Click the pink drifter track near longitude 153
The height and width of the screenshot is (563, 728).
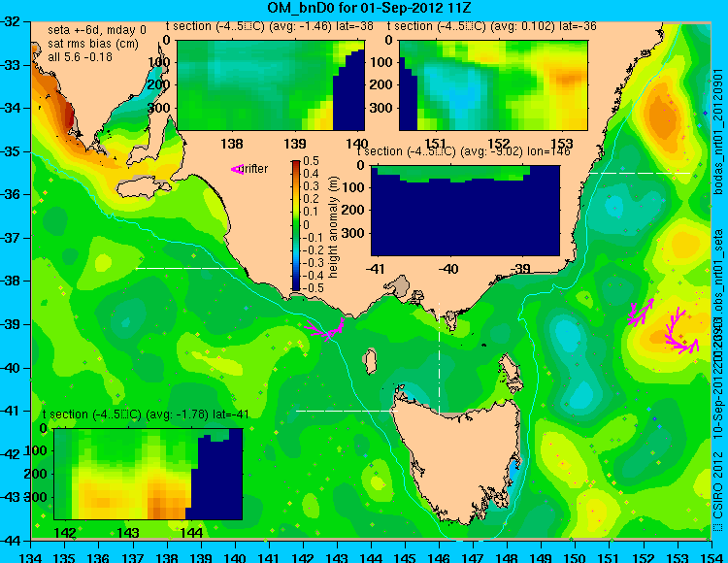[680, 330]
